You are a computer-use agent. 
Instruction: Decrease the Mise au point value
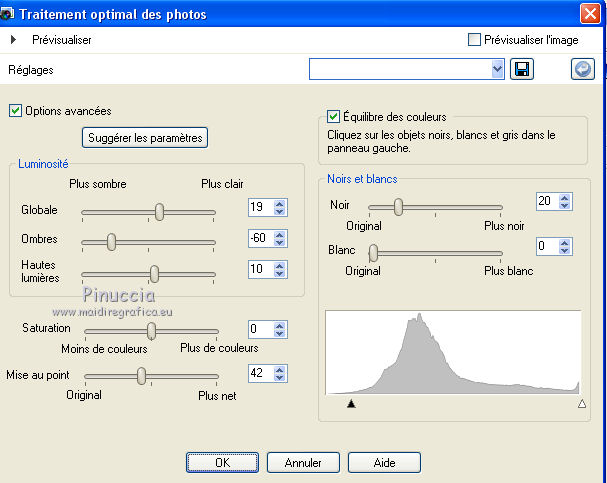279,378
